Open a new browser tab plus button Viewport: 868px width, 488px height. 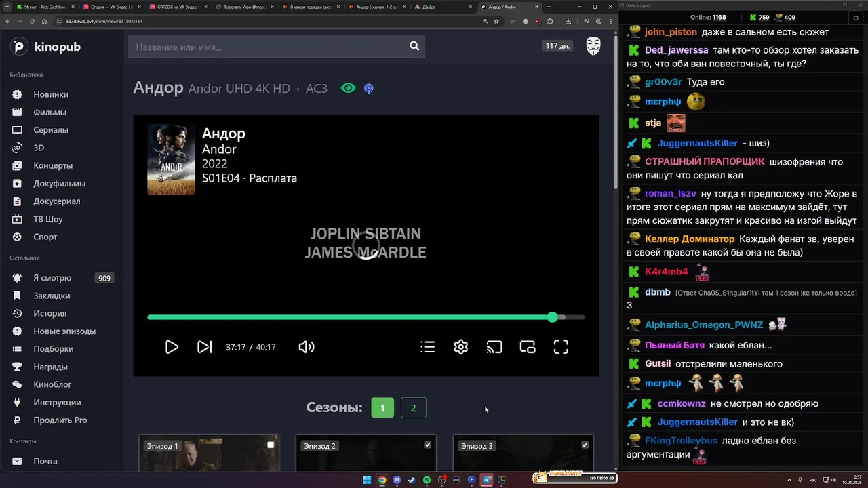(x=549, y=7)
